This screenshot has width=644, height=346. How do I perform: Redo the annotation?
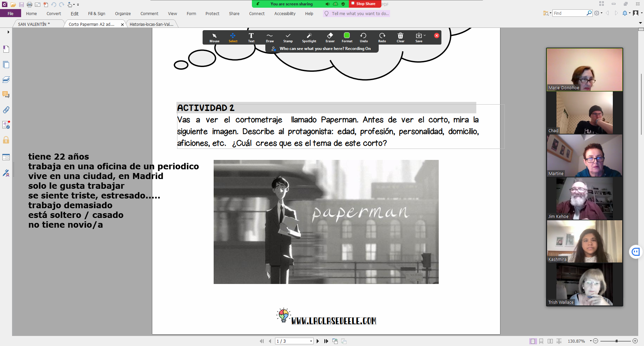382,38
